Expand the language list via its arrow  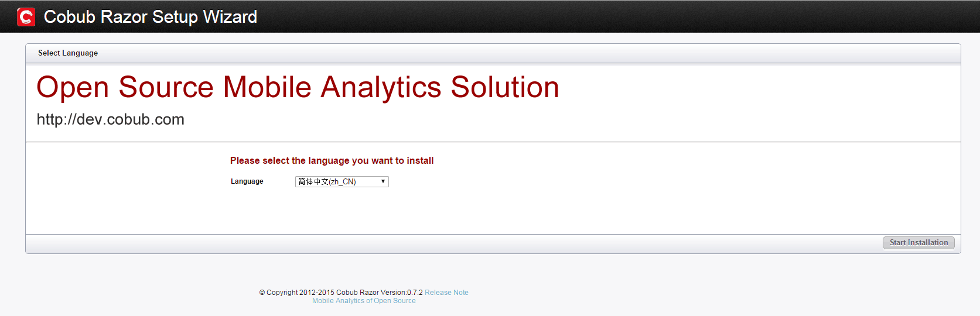coord(383,181)
